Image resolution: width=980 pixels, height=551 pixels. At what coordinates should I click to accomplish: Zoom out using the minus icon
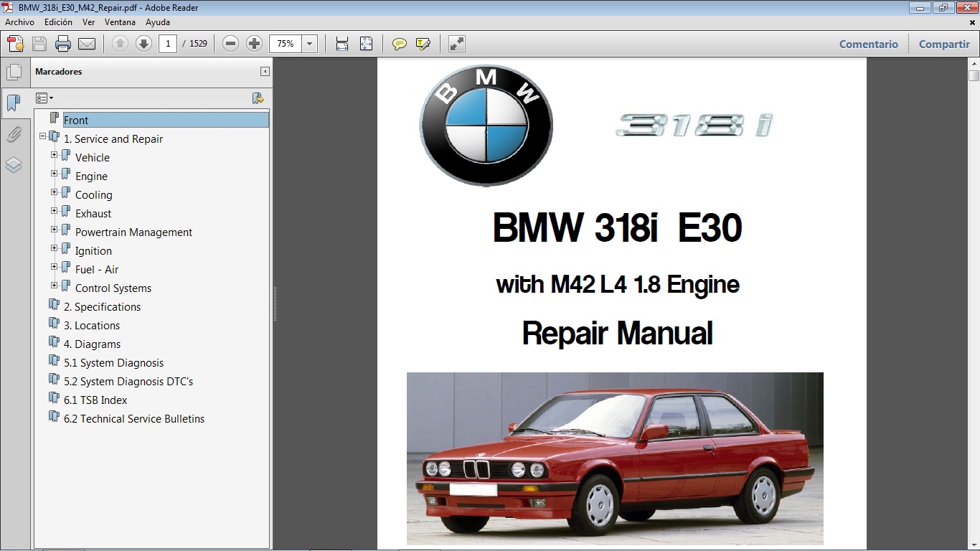click(230, 43)
